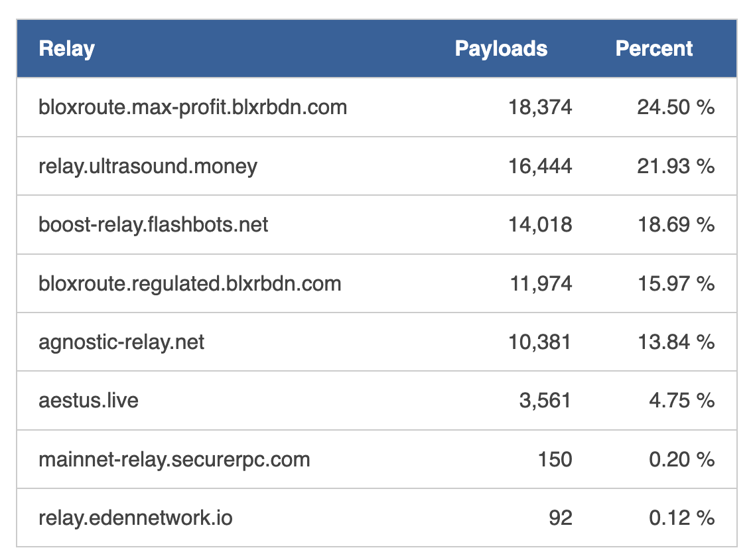This screenshot has height=560, width=755.
Task: Select the 0.20 % percent cell
Action: point(681,459)
